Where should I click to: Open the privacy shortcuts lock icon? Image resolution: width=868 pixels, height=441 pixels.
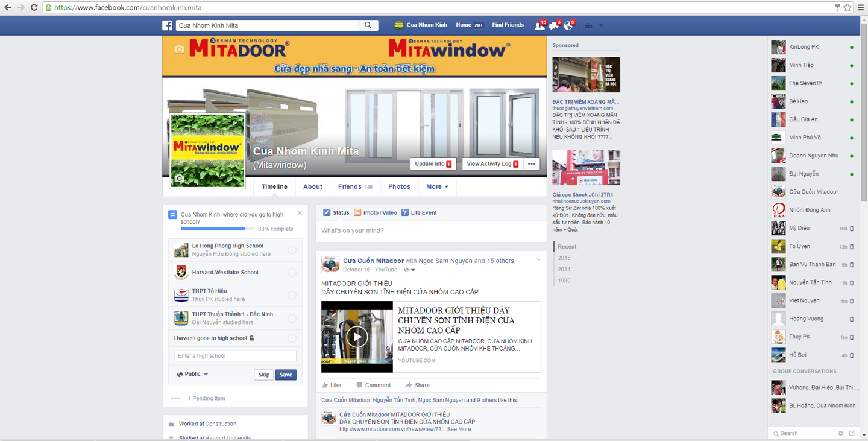pyautogui.click(x=589, y=25)
